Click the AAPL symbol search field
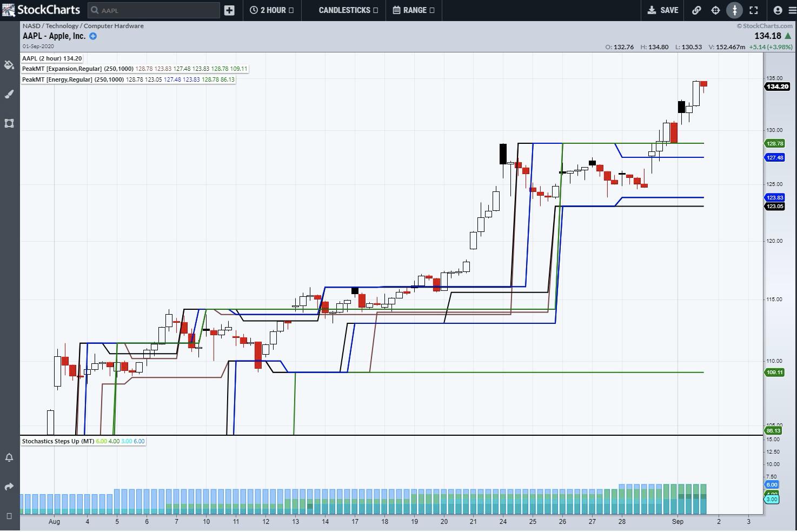797x532 pixels. 154,10
